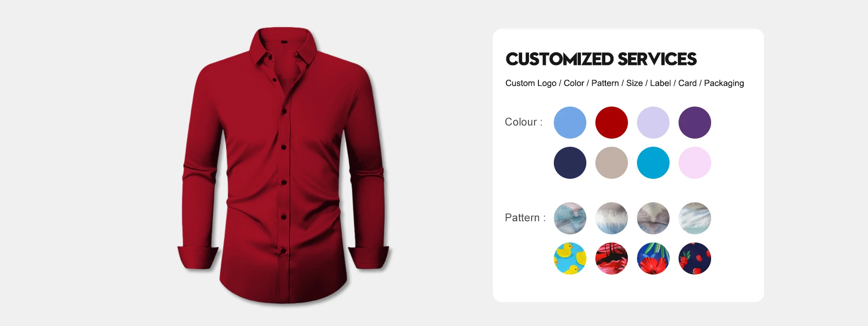Choose the blue feather pattern

click(570, 218)
